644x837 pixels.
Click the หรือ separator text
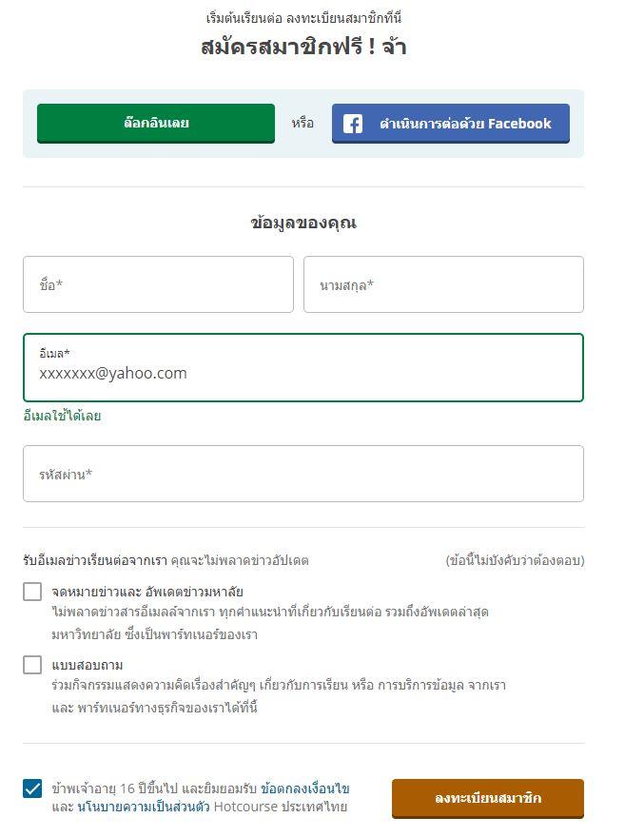(302, 124)
